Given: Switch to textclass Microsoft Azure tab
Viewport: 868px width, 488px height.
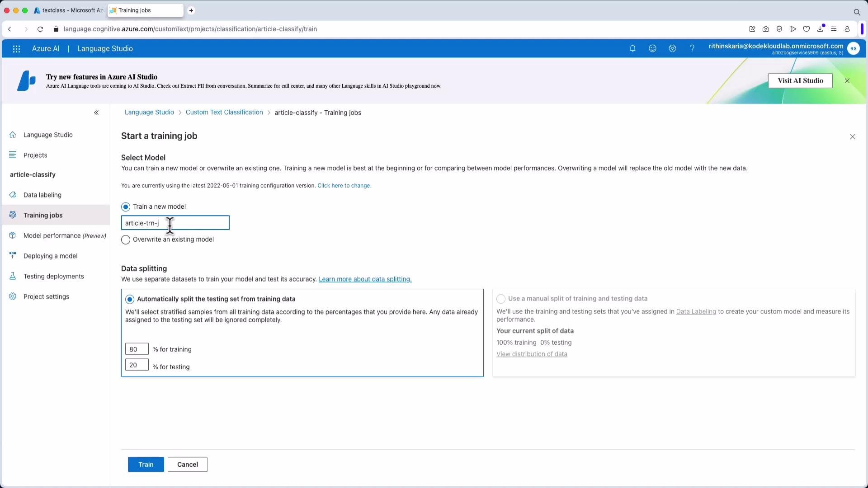Looking at the screenshot, I should coord(69,10).
